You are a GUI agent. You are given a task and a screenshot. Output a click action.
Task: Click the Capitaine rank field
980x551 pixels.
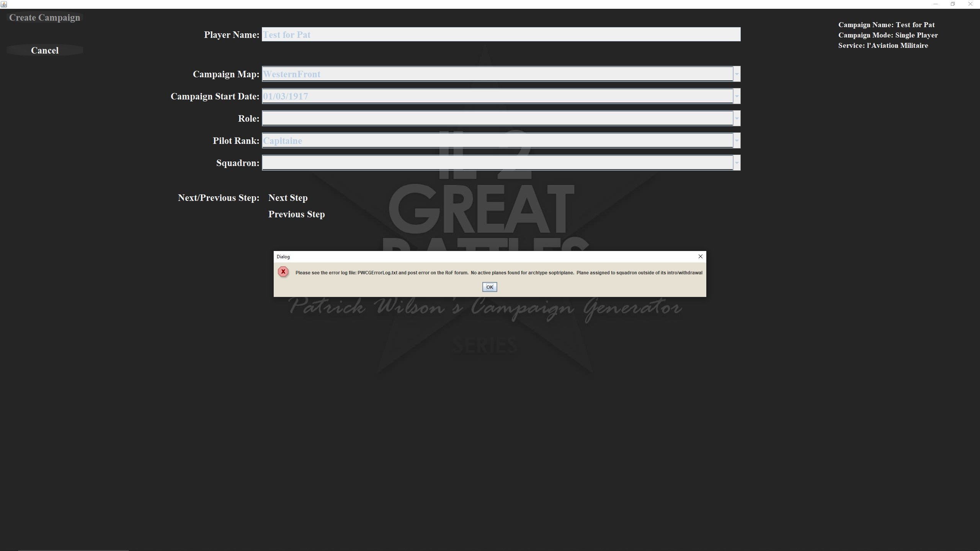[497, 141]
